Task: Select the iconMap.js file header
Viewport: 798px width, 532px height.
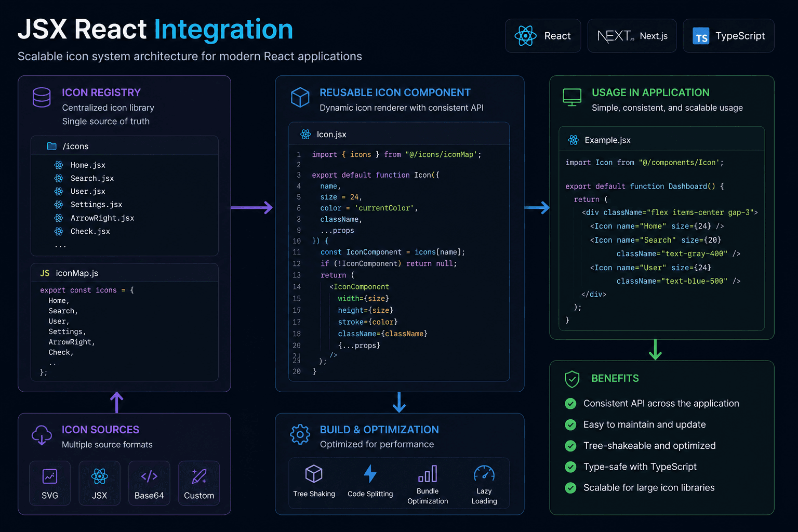Action: point(125,273)
